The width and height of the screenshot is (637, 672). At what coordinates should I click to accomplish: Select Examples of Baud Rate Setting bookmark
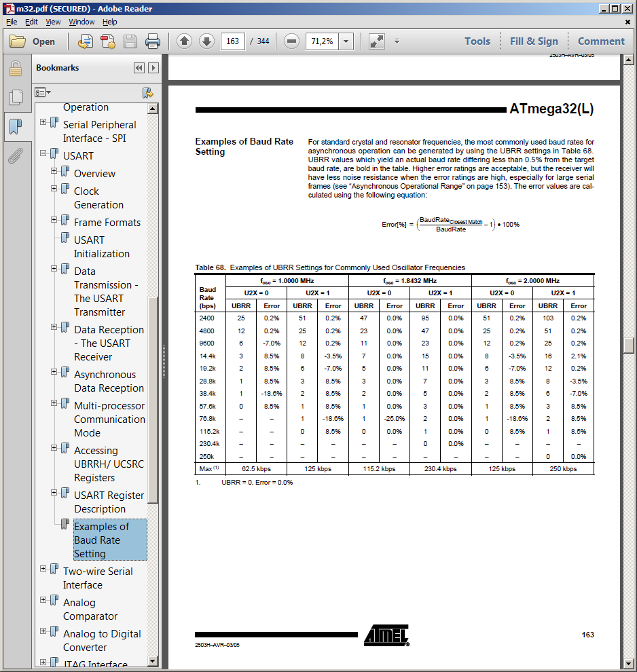[110, 540]
